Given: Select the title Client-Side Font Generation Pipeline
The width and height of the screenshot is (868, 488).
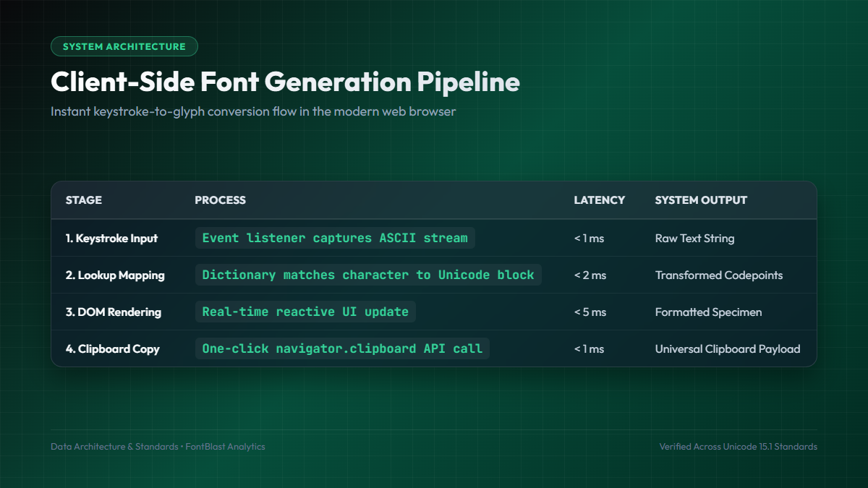Looking at the screenshot, I should pyautogui.click(x=285, y=82).
